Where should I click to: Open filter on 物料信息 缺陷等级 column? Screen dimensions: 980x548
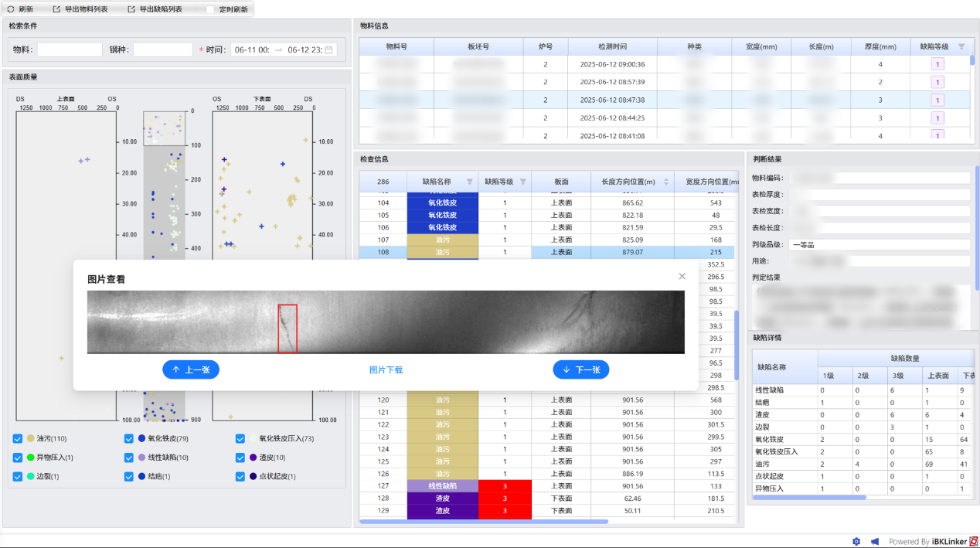(961, 46)
